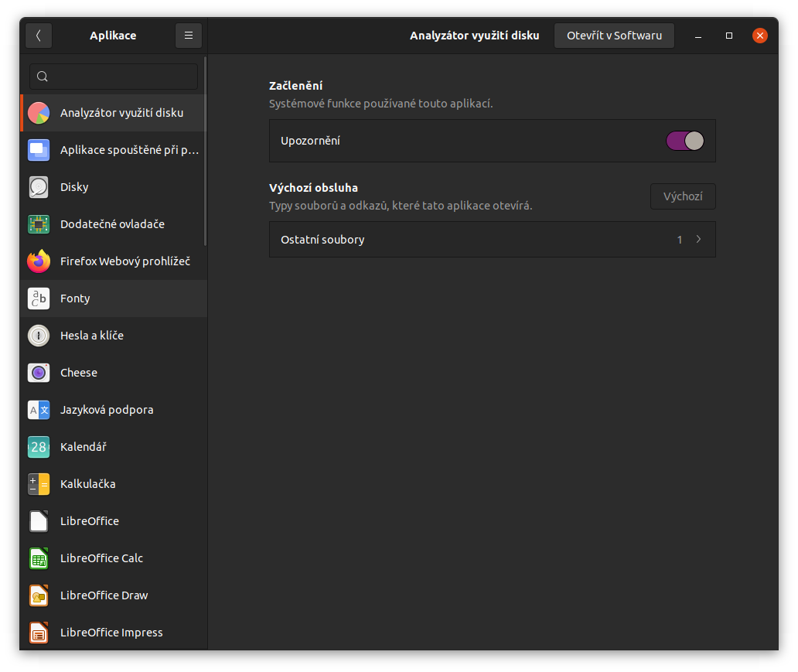
Task: Click the Otevřít v Softwaru button
Action: [x=614, y=36]
